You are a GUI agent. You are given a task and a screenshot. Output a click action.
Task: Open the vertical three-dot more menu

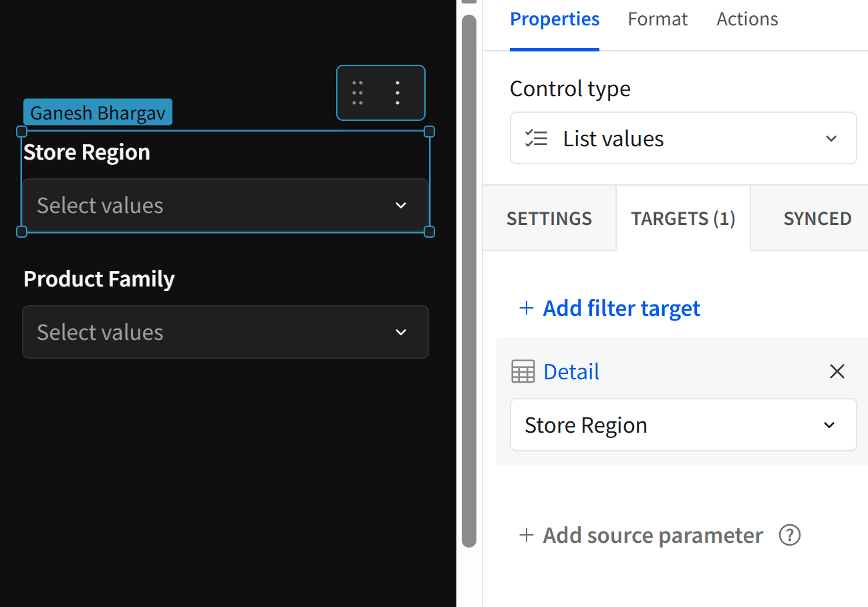pos(398,93)
